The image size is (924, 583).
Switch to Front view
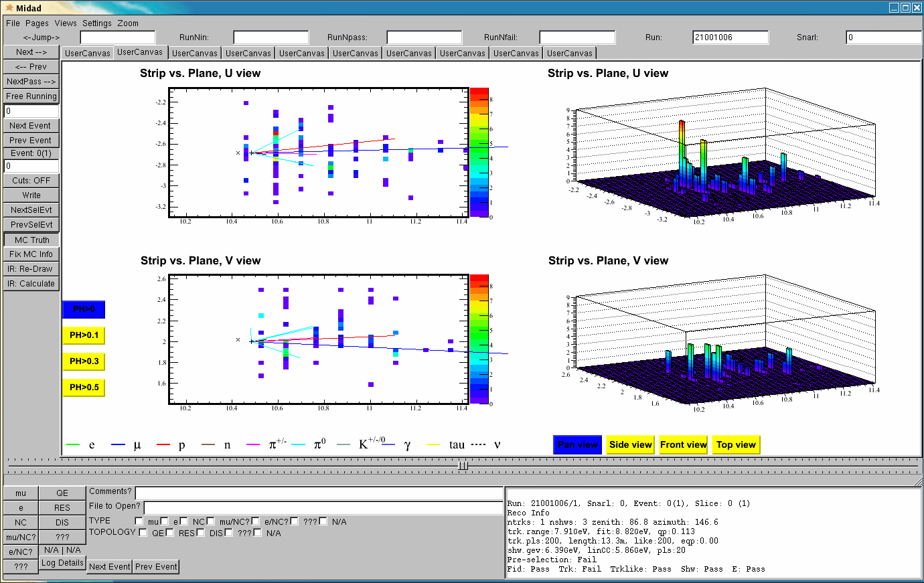coord(683,445)
